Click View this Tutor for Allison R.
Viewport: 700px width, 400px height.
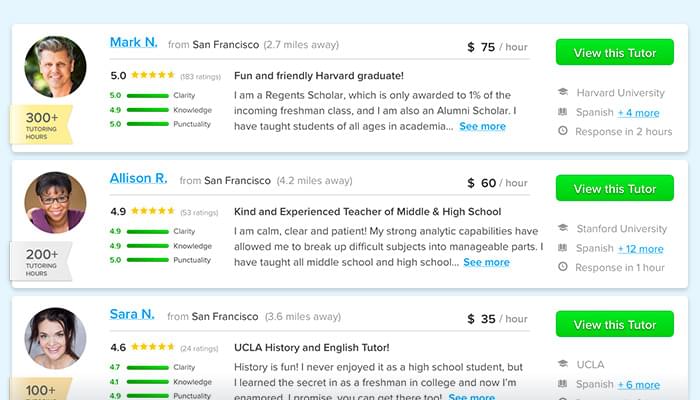coord(615,189)
